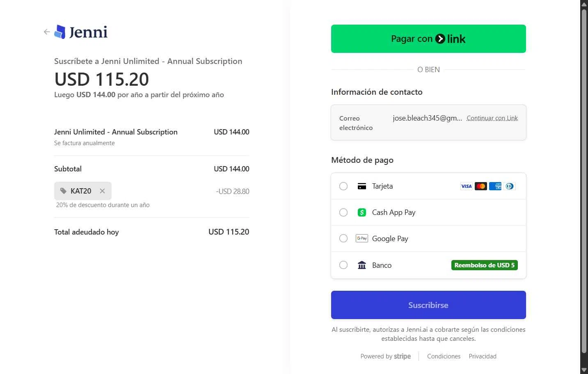This screenshot has height=374, width=588.
Task: Open the Privacidad link
Action: click(483, 356)
